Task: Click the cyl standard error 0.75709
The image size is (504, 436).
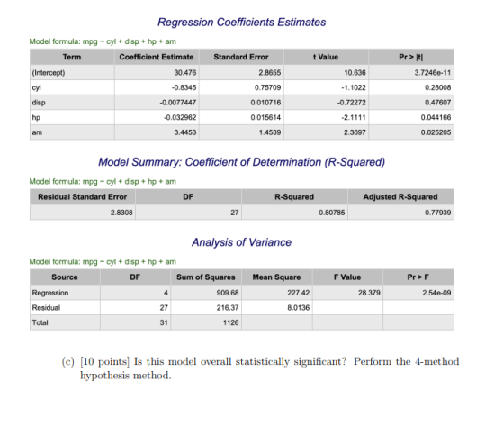Action: [x=268, y=87]
